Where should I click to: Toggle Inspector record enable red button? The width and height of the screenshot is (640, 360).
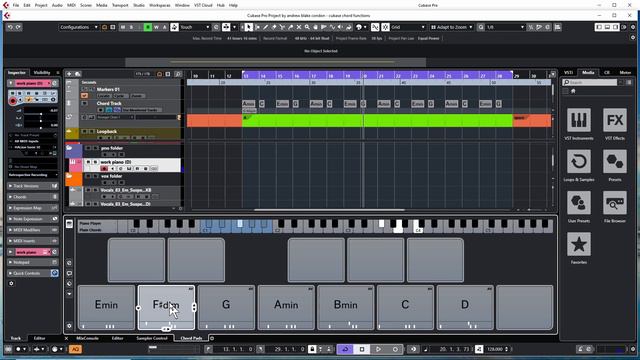(13, 100)
